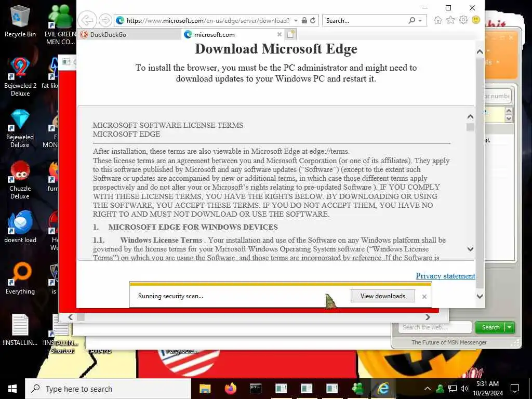Open Favorites star icon

tap(450, 20)
